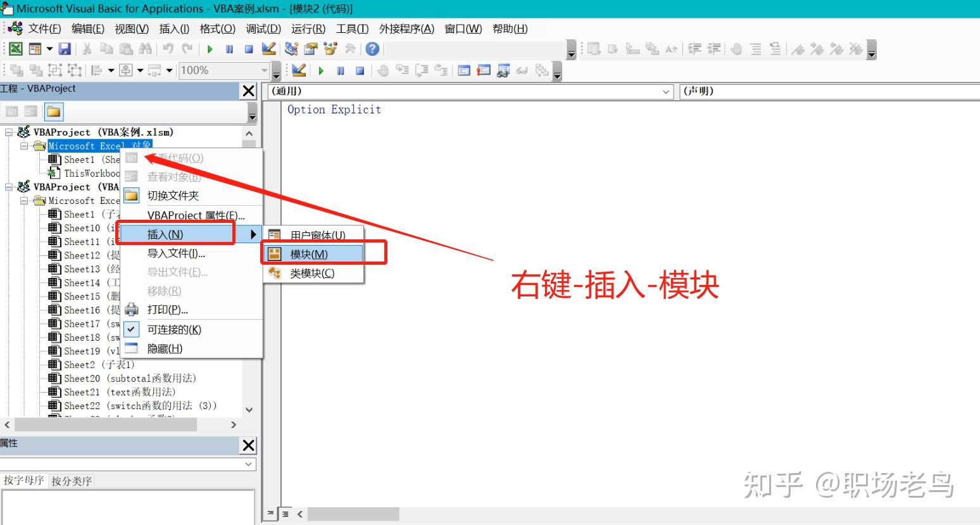980x525 pixels.
Task: Select Sheet21 (text函数用法) tree item
Action: [119, 392]
